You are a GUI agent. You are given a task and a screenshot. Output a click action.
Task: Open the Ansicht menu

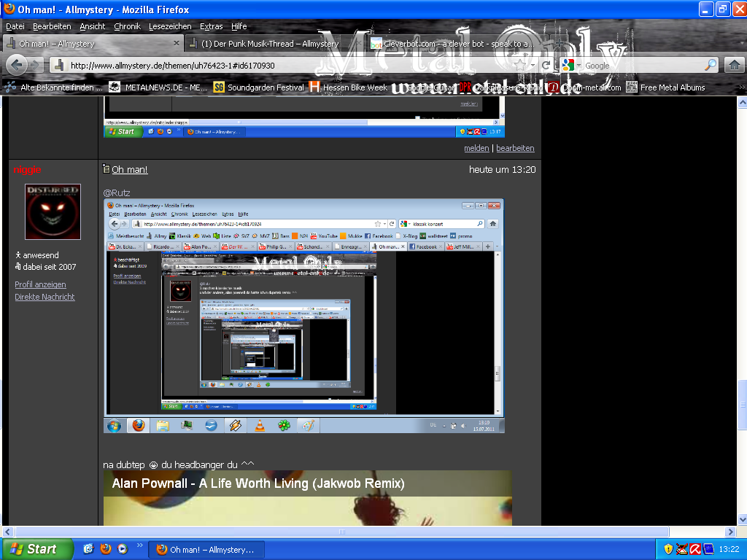click(93, 26)
